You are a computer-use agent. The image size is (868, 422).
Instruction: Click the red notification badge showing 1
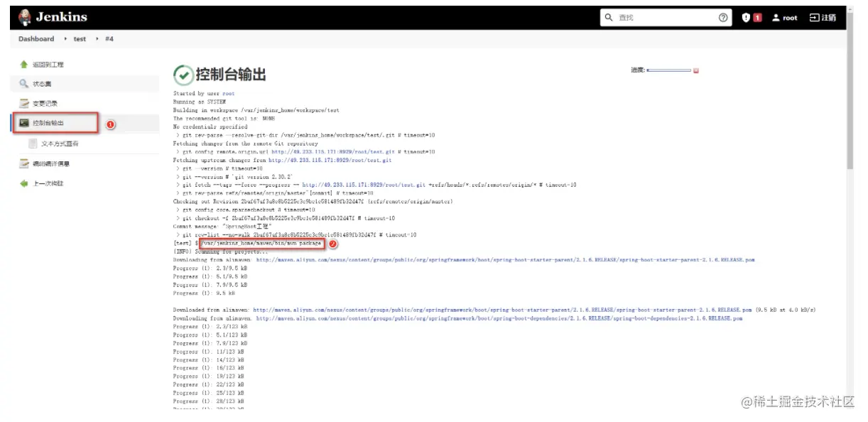(757, 18)
